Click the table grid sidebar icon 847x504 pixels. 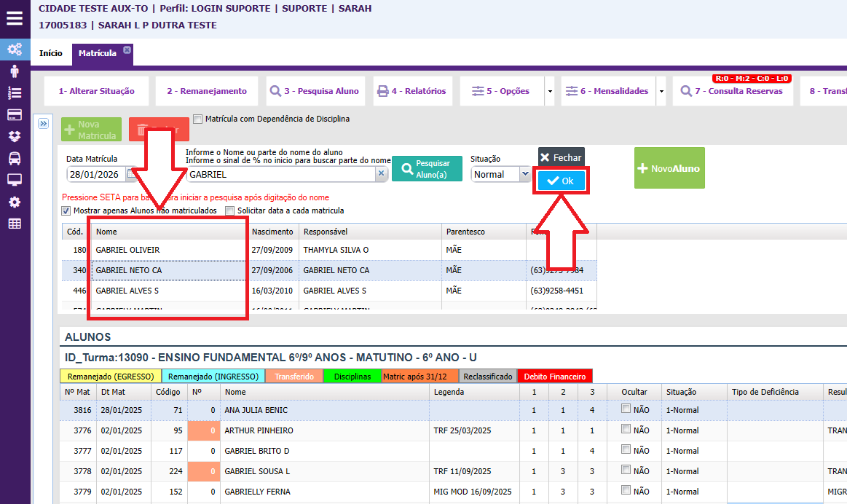(15, 224)
